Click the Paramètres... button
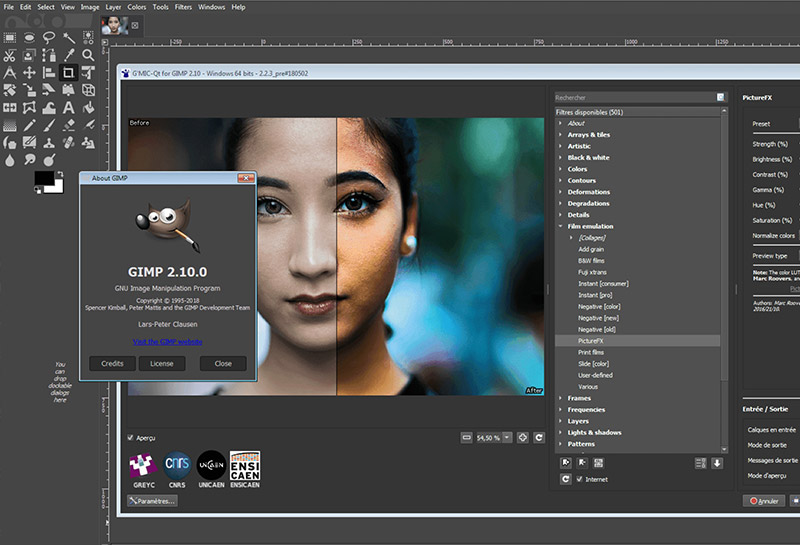 [153, 501]
